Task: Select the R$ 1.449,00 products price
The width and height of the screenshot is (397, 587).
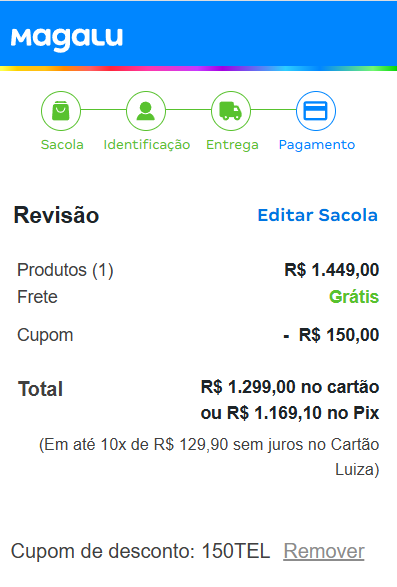Action: coord(332,270)
